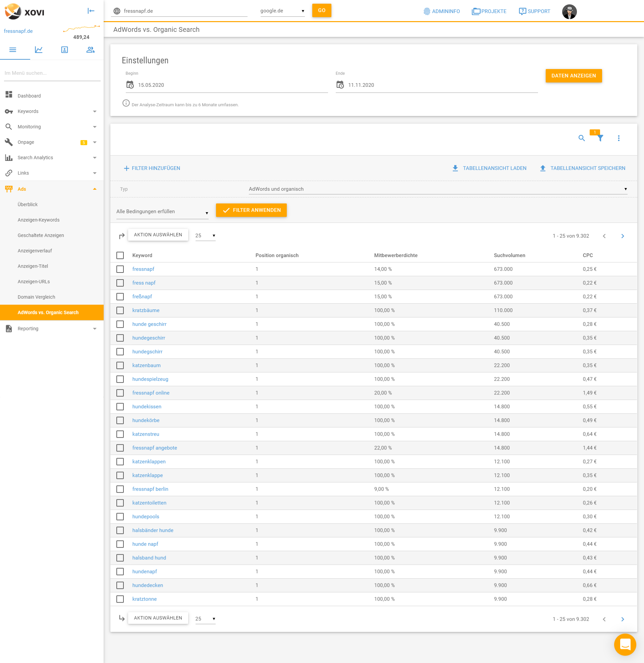Viewport: 644px width, 663px height.
Task: Click the Ads storefront sidebar icon
Action: (x=9, y=189)
